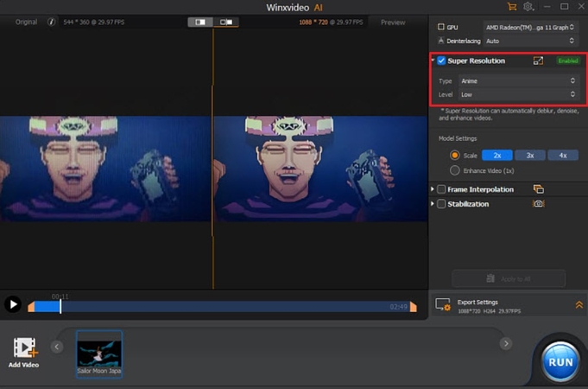Choose the 4x scale option
Screen dimensions: 588x389
click(x=563, y=155)
